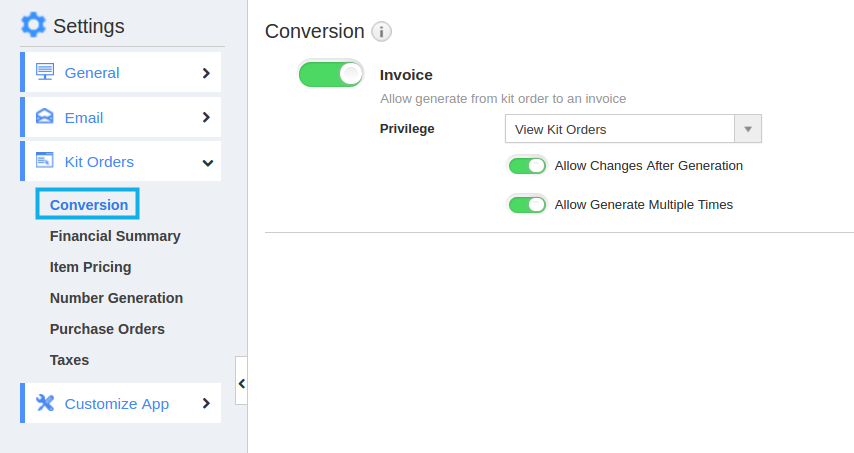The height and width of the screenshot is (453, 854).
Task: Expand the Email section chevron
Action: [206, 117]
